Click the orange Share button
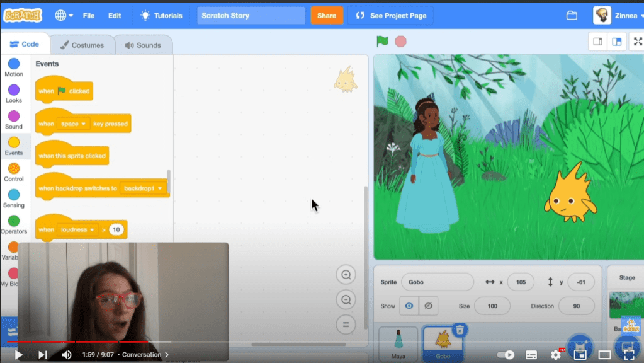The width and height of the screenshot is (644, 363). coord(326,16)
